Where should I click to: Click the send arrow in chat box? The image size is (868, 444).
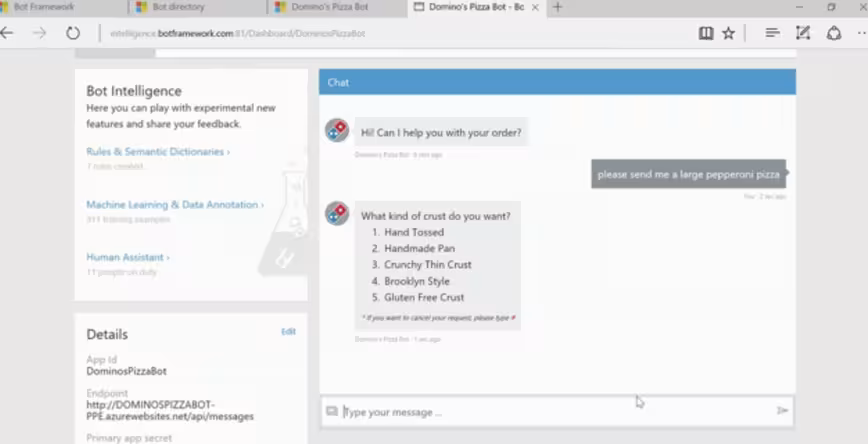[x=782, y=410]
